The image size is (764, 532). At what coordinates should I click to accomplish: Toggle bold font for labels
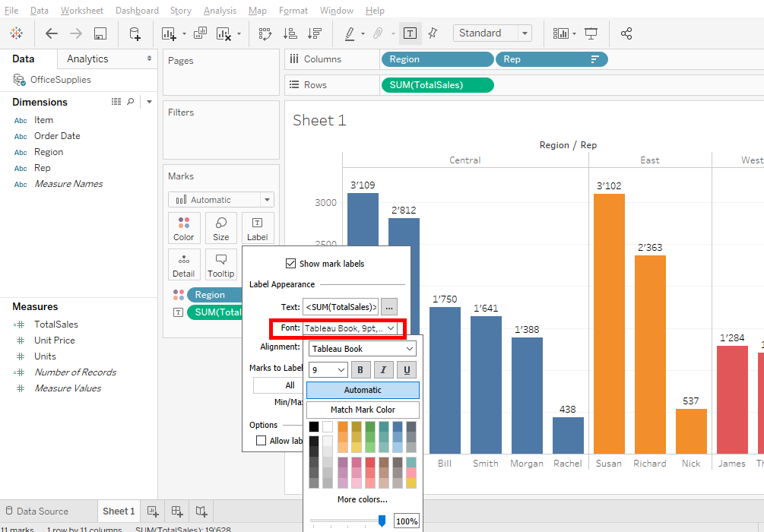(360, 370)
